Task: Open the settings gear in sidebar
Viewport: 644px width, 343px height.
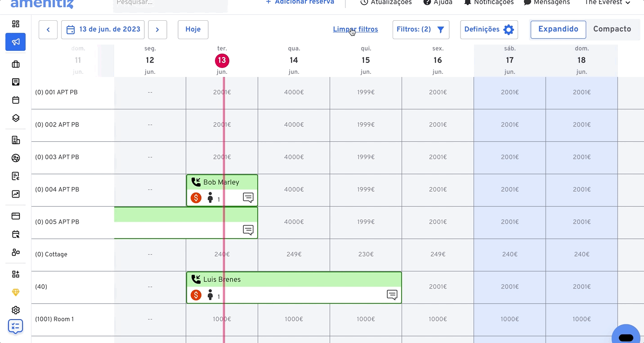Action: coord(16,310)
